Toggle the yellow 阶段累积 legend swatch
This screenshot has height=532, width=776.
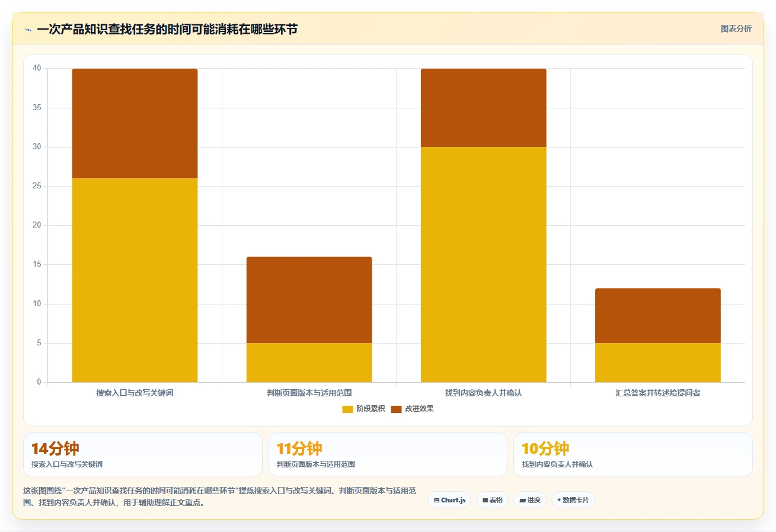[347, 409]
